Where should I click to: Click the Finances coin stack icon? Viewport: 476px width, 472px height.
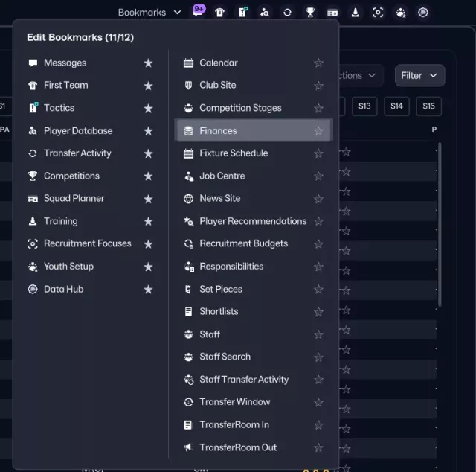[x=188, y=131]
